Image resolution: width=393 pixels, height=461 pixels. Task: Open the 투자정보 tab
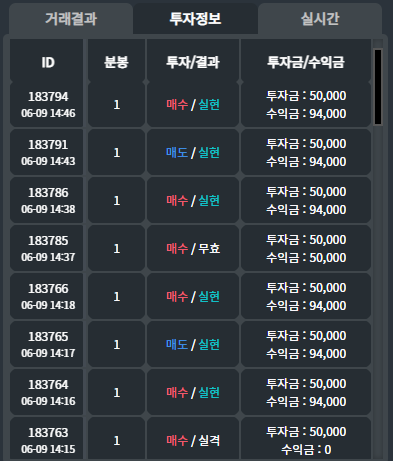click(x=195, y=19)
